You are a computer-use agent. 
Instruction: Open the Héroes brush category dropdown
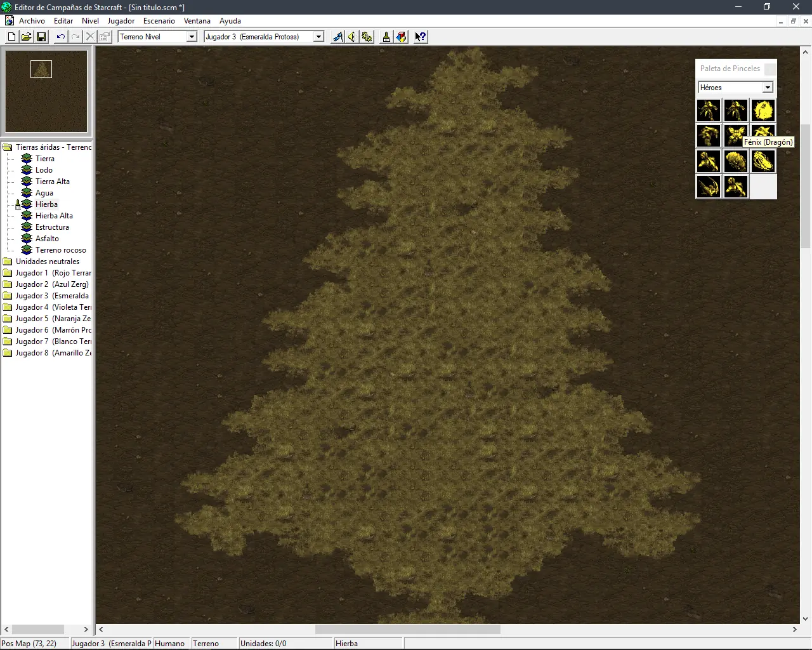pyautogui.click(x=768, y=88)
